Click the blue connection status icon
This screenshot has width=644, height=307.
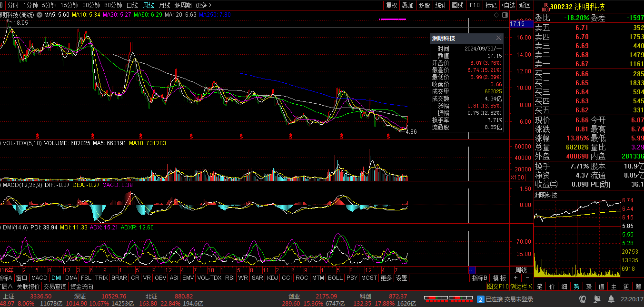click(x=480, y=299)
